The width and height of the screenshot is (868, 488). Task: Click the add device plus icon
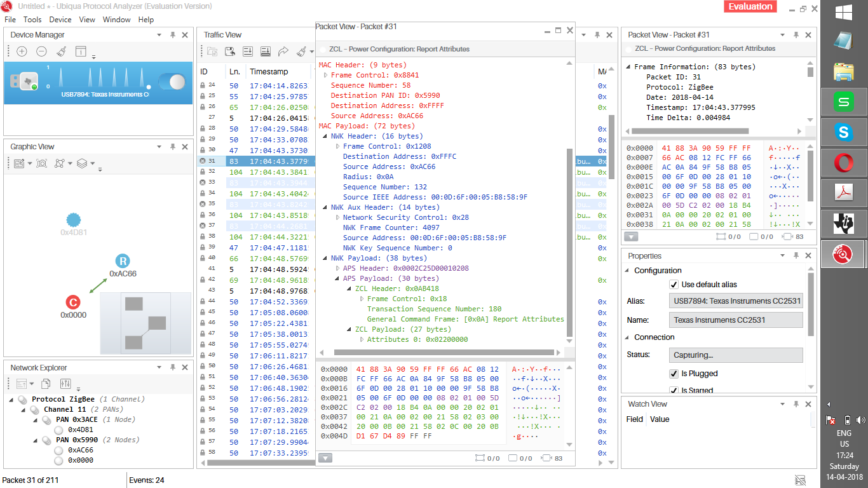click(22, 51)
